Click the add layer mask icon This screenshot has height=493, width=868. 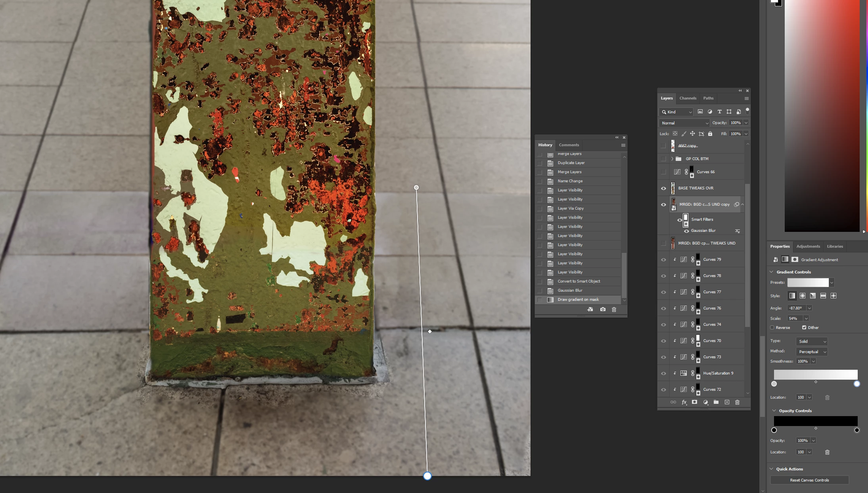coord(694,402)
